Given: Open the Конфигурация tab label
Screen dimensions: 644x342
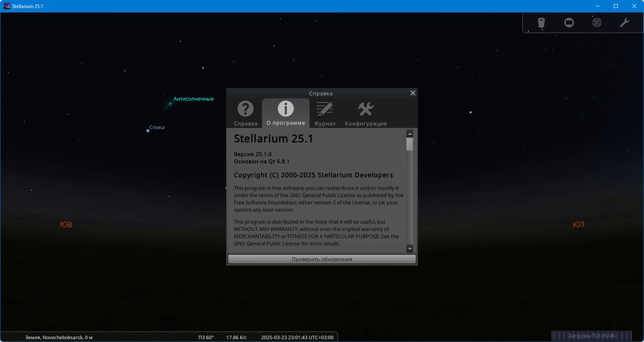Looking at the screenshot, I should point(365,124).
